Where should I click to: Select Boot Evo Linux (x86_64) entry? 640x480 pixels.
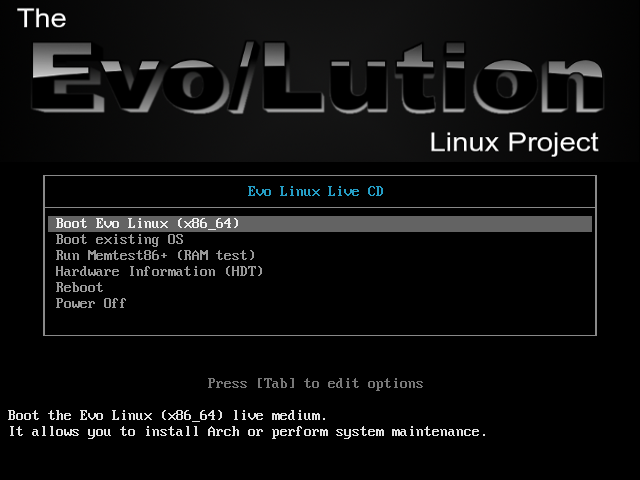(x=320, y=224)
